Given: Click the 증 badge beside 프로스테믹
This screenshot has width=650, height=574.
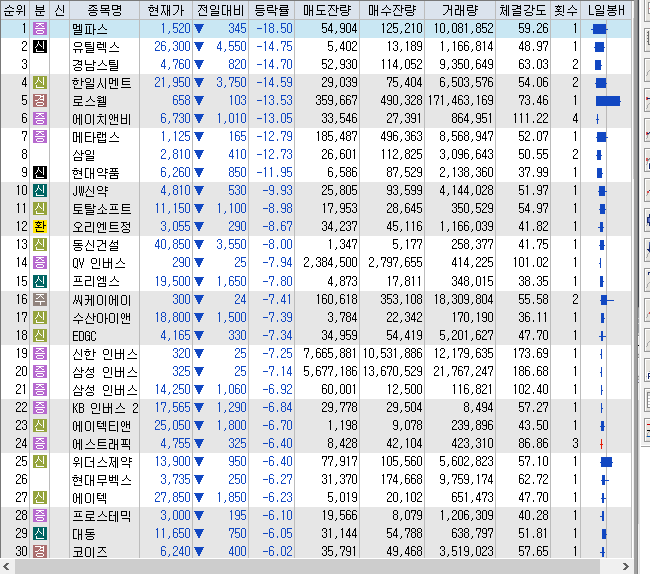Looking at the screenshot, I should coord(40,516).
